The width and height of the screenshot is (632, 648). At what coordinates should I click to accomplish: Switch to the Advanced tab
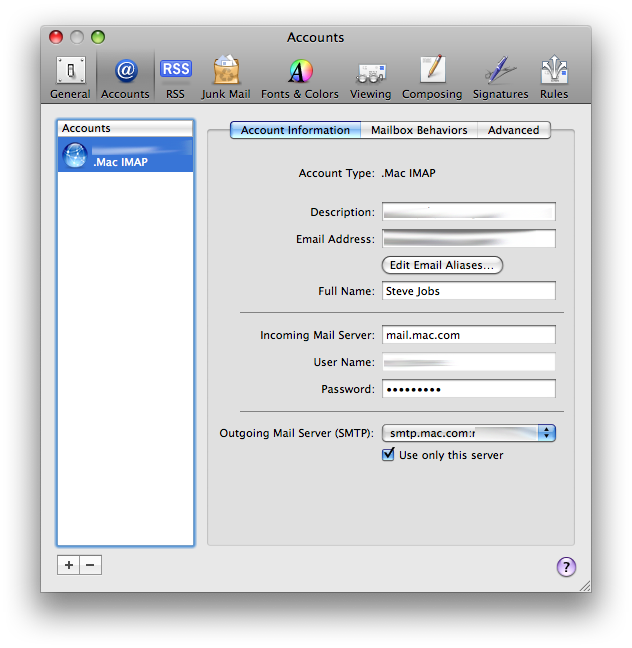(x=513, y=130)
